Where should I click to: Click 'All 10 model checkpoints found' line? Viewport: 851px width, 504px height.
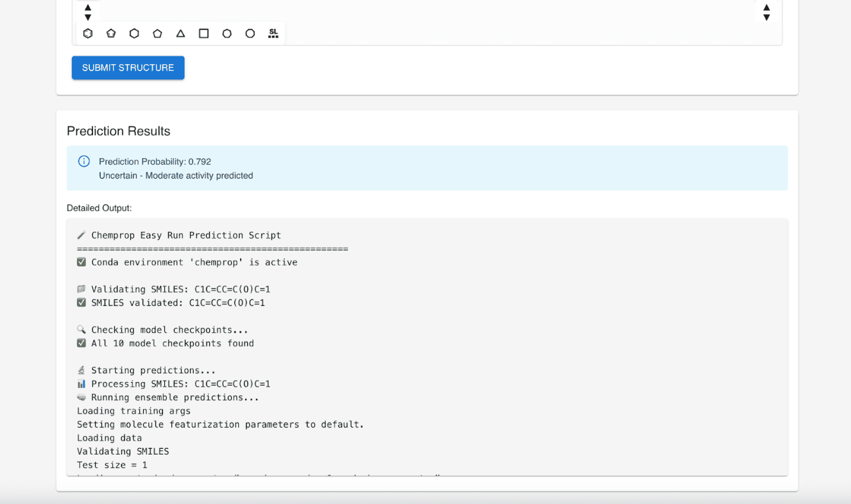point(172,344)
